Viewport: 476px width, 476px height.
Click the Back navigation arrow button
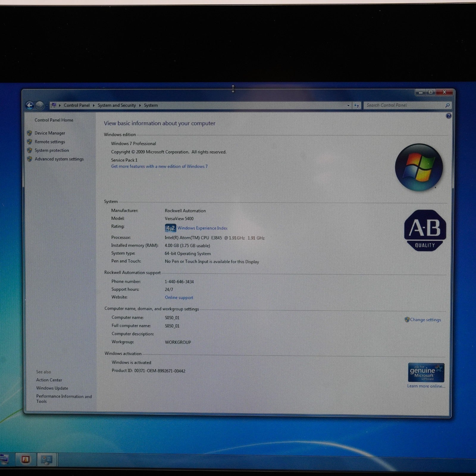(30, 105)
